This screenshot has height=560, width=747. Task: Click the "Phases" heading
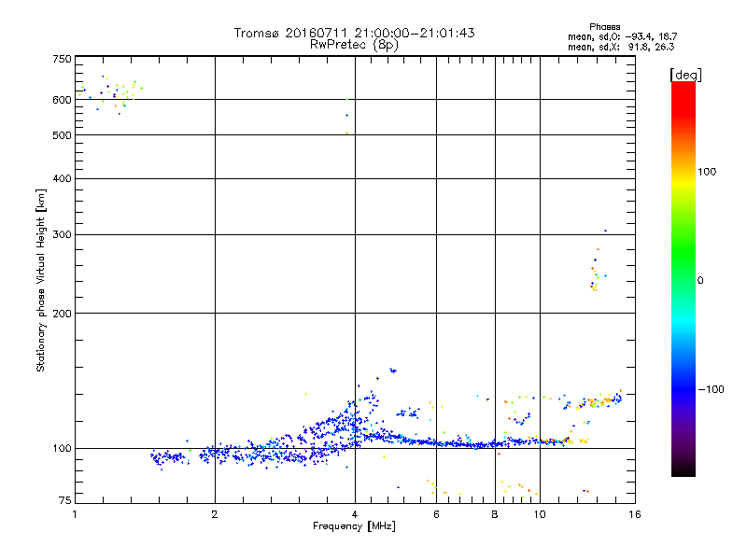coord(604,27)
